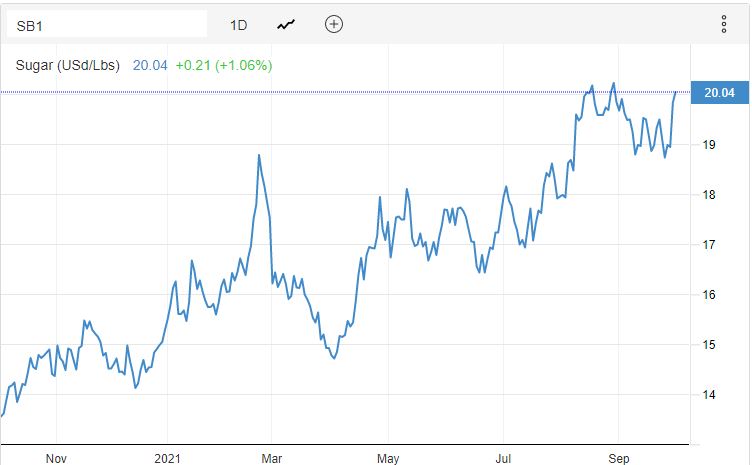Screen dimensions: 752x465
Task: Select the 1D interval dropdown
Action: coord(238,25)
